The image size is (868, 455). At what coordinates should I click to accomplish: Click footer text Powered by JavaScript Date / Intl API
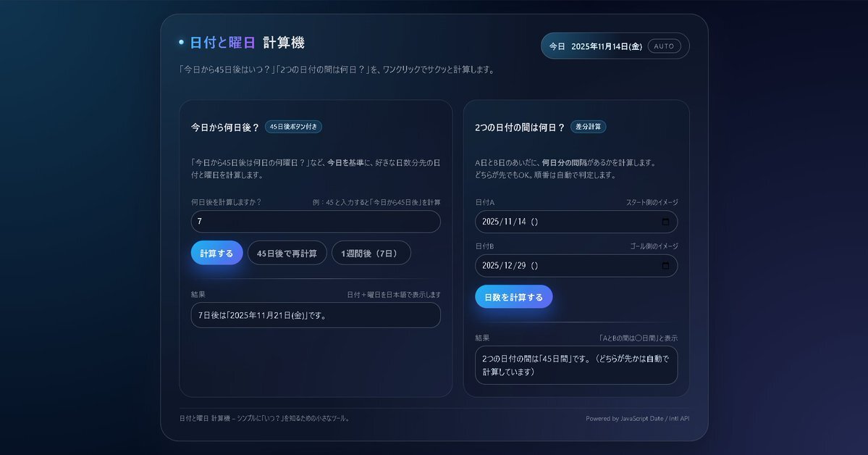[x=638, y=419]
